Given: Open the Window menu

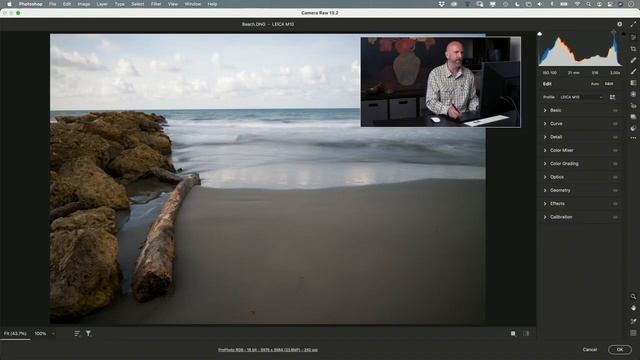Looking at the screenshot, I should point(193,4).
